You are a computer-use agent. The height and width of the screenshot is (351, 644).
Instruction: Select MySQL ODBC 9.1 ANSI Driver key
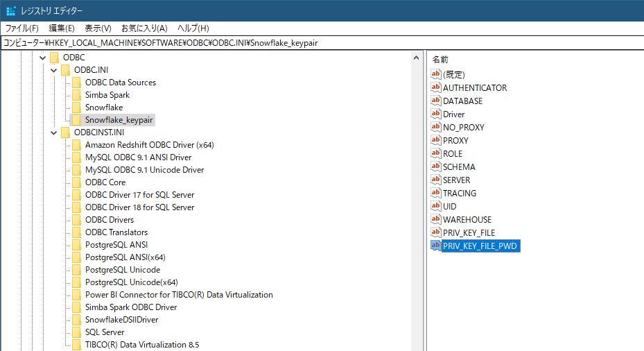click(x=138, y=157)
